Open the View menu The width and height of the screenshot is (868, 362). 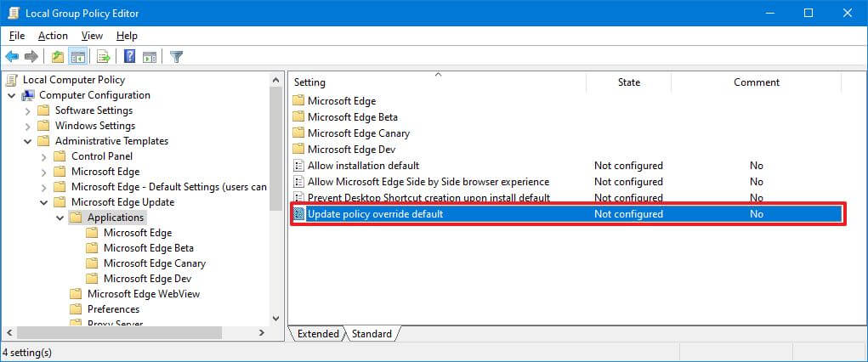pyautogui.click(x=92, y=36)
